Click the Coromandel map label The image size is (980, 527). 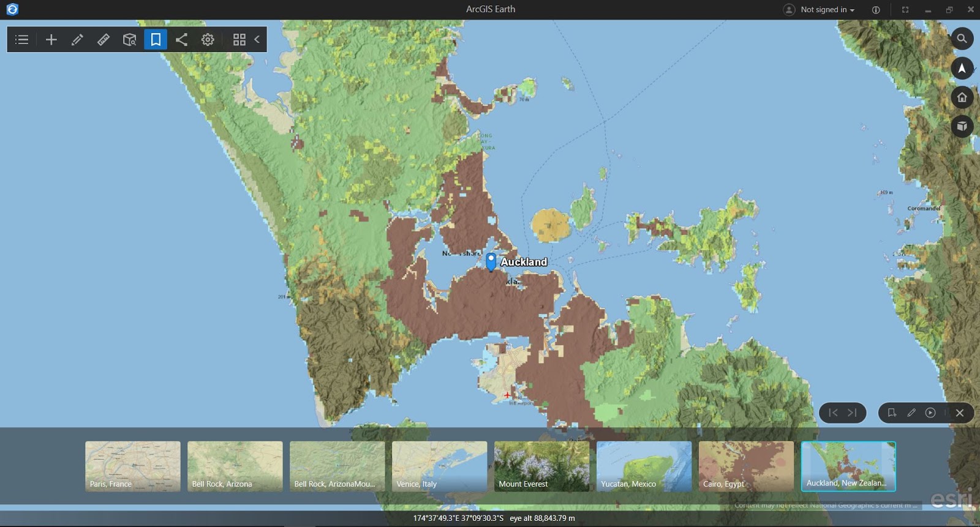click(924, 209)
